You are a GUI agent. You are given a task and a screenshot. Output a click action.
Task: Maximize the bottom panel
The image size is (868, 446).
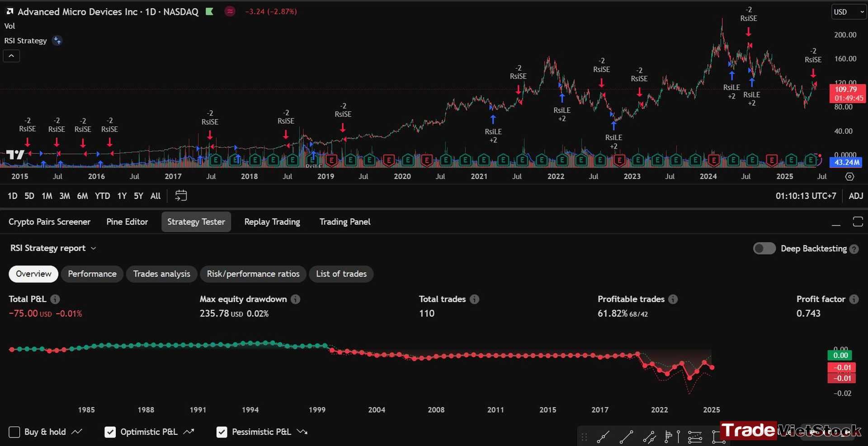(x=858, y=221)
